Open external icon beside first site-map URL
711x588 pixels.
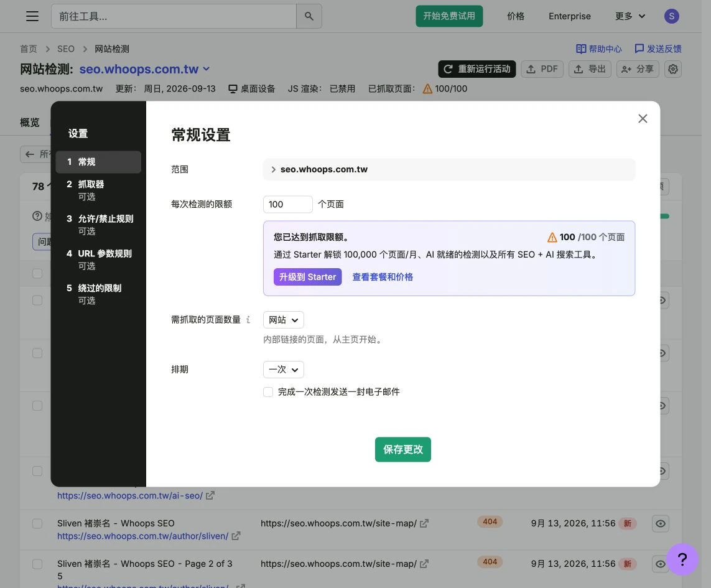pyautogui.click(x=424, y=523)
